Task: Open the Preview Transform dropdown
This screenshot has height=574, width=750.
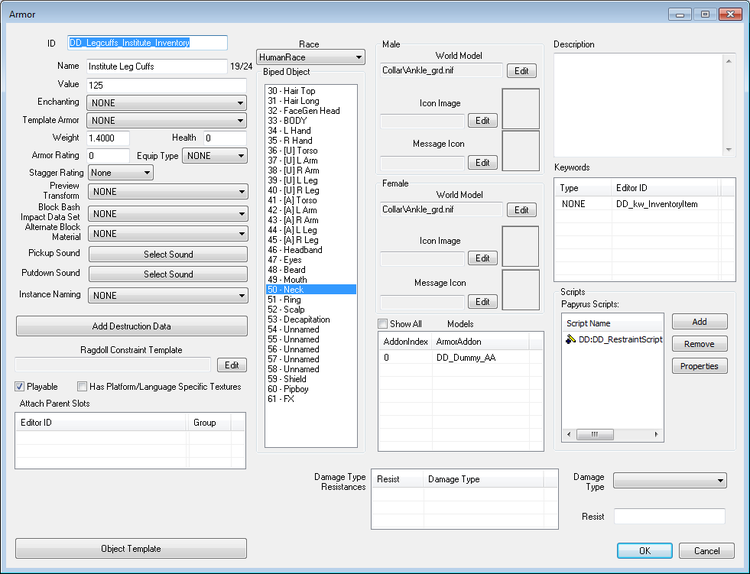Action: pyautogui.click(x=168, y=192)
